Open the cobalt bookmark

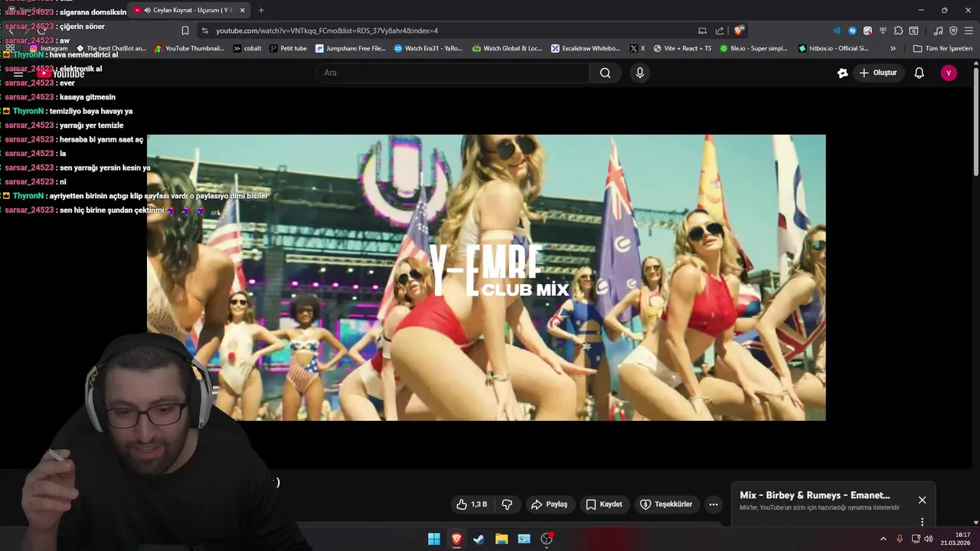click(247, 48)
